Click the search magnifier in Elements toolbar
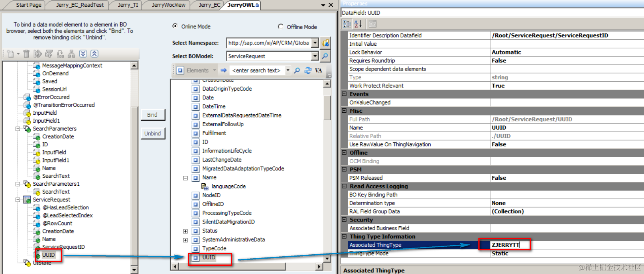Image resolution: width=644 pixels, height=274 pixels. (297, 70)
